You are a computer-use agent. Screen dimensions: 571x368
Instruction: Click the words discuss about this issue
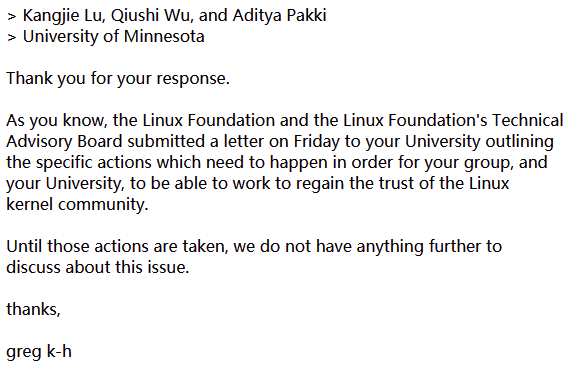point(98,268)
